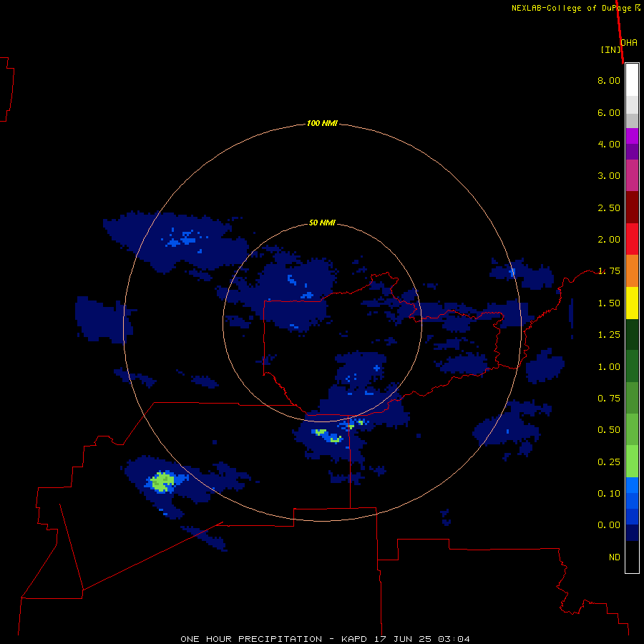Viewport: 644px width, 644px height.
Task: Select the 3.00 legend value
Action: (609, 176)
